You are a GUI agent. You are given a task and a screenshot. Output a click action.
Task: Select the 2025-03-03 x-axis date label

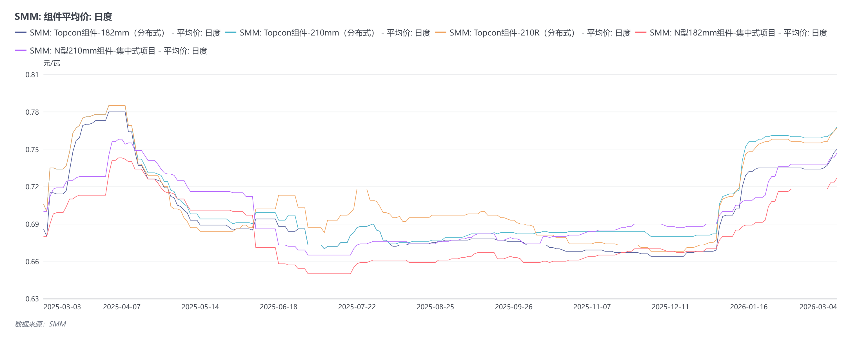(x=62, y=307)
